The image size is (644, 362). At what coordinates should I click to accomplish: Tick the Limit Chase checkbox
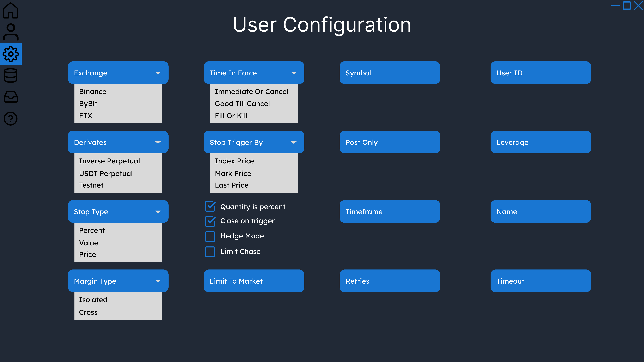210,252
